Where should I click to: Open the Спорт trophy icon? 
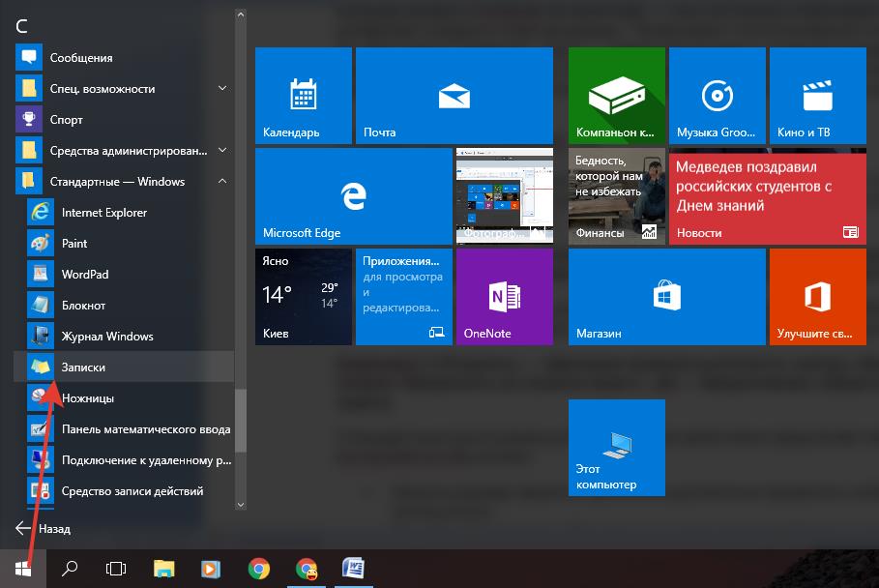(x=29, y=119)
